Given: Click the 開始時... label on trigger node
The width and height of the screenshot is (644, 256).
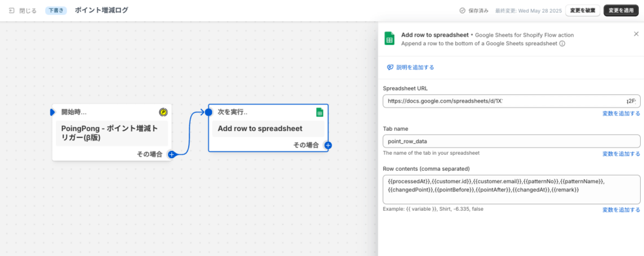Looking at the screenshot, I should [74, 112].
